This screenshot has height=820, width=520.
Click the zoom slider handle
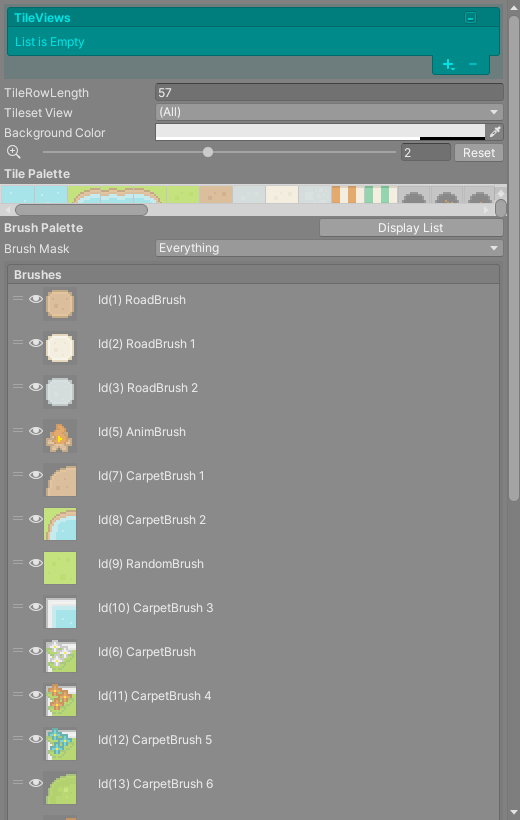[208, 152]
